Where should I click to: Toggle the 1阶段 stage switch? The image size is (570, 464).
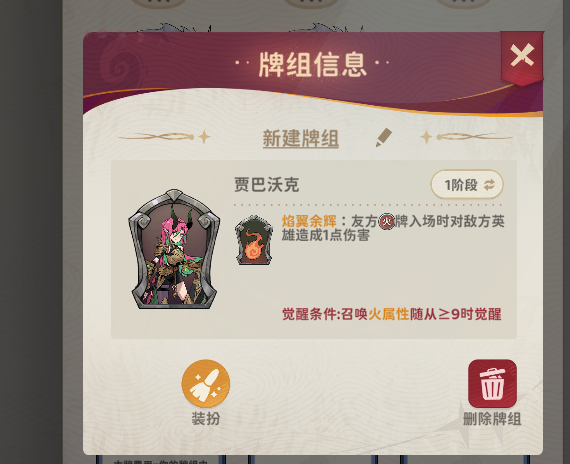467,184
